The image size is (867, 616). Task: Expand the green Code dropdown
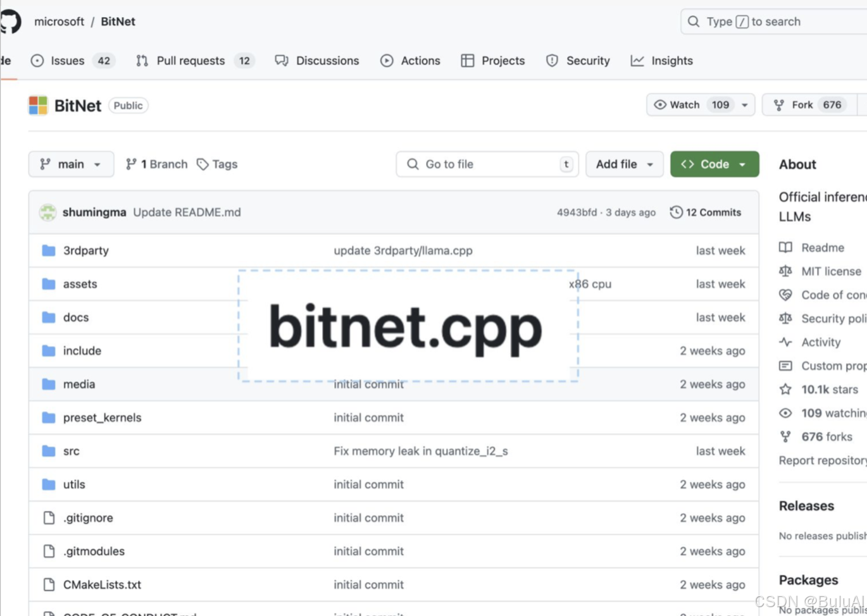coord(714,164)
